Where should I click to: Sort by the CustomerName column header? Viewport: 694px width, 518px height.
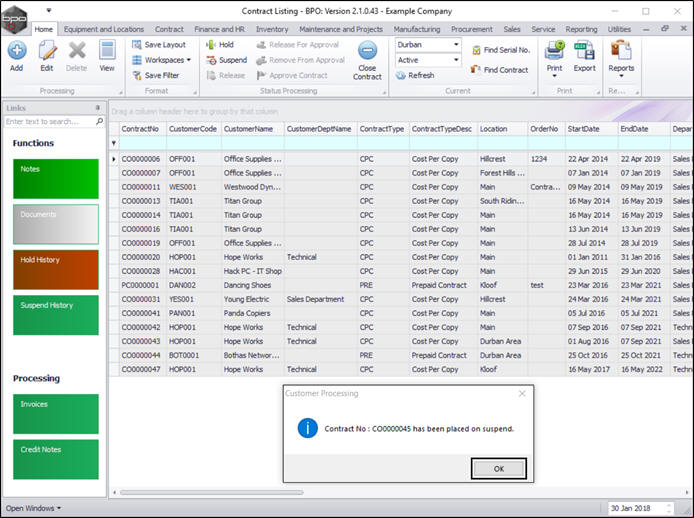tap(250, 129)
